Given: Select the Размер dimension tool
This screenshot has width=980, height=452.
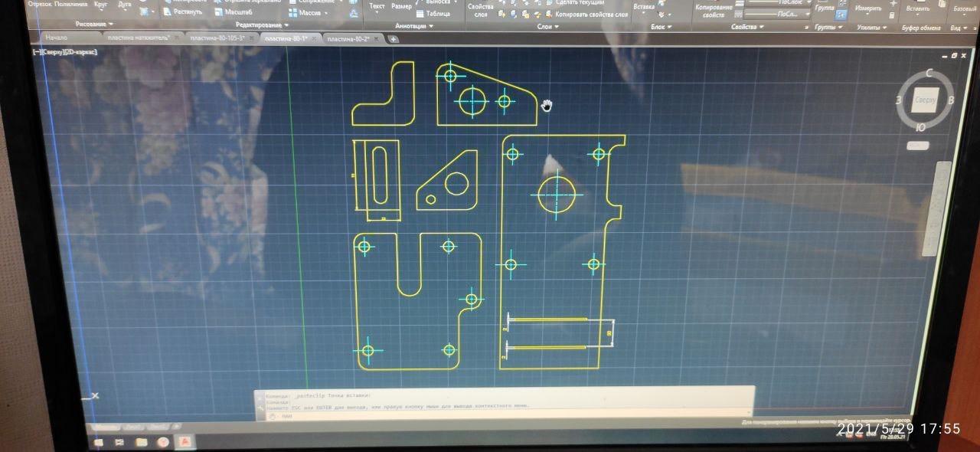Looking at the screenshot, I should (401, 6).
